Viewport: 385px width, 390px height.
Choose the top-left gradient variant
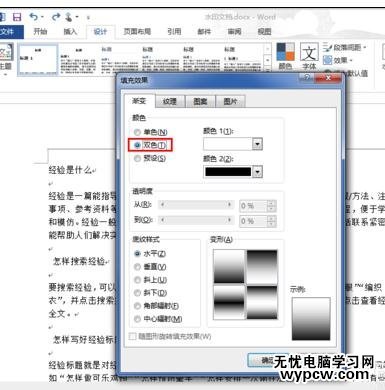pos(229,266)
